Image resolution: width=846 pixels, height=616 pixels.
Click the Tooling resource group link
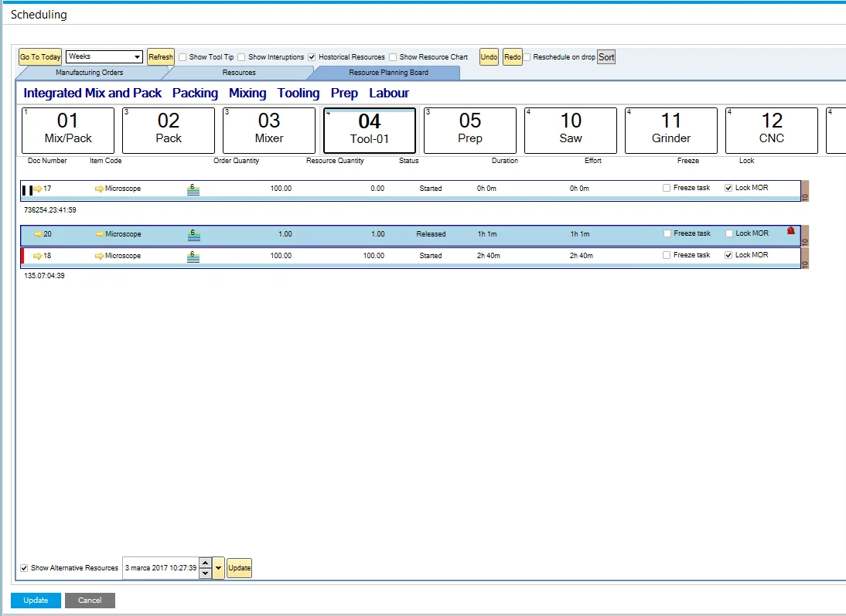pyautogui.click(x=298, y=93)
